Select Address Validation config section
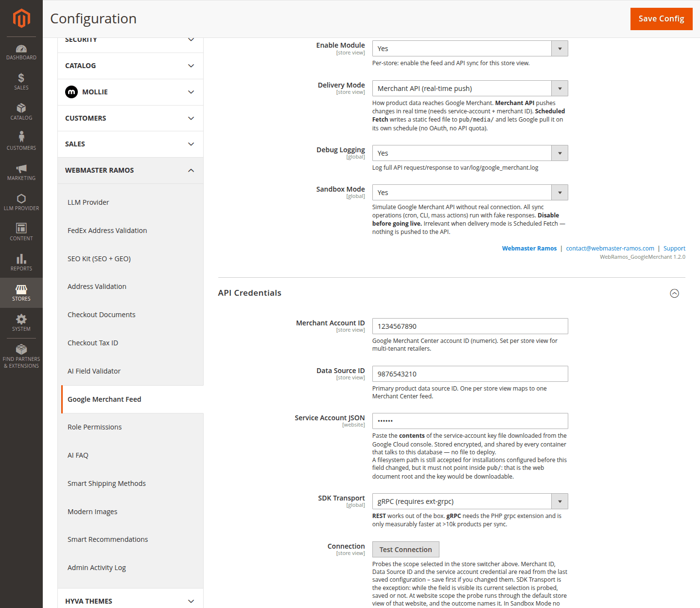The image size is (700, 608). pyautogui.click(x=130, y=286)
